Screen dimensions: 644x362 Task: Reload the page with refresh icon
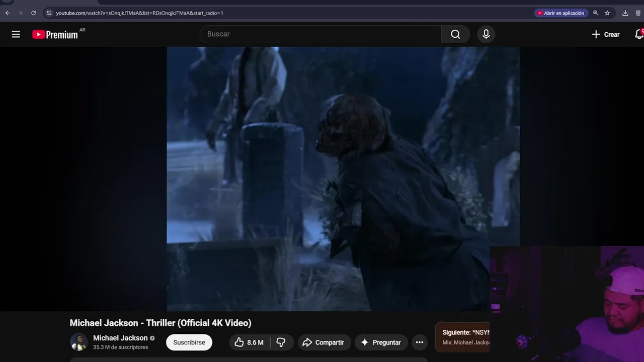pyautogui.click(x=34, y=13)
